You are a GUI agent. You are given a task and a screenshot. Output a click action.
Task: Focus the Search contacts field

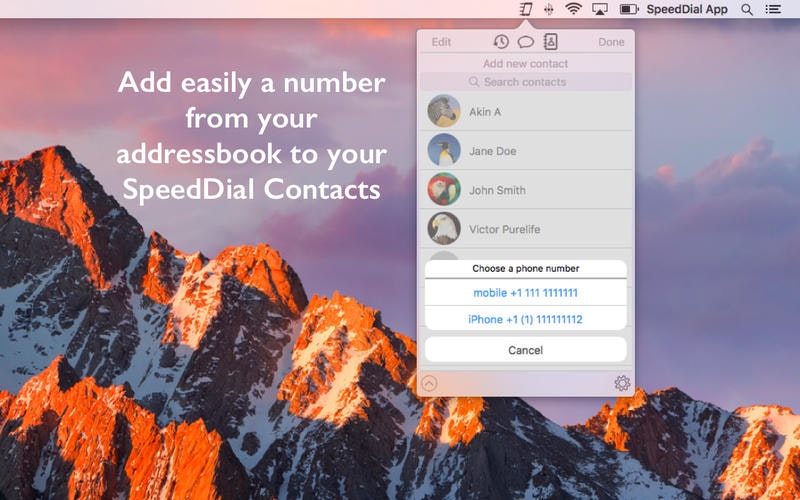526,82
